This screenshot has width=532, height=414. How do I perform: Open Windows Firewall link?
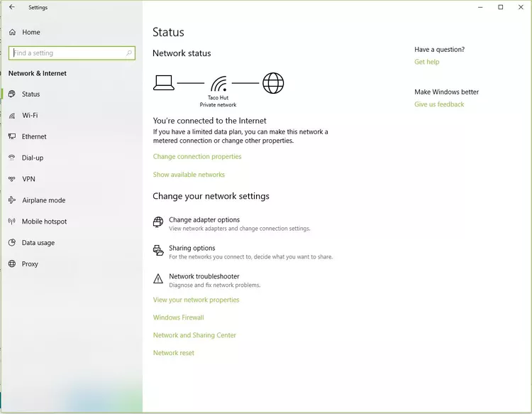click(x=178, y=318)
